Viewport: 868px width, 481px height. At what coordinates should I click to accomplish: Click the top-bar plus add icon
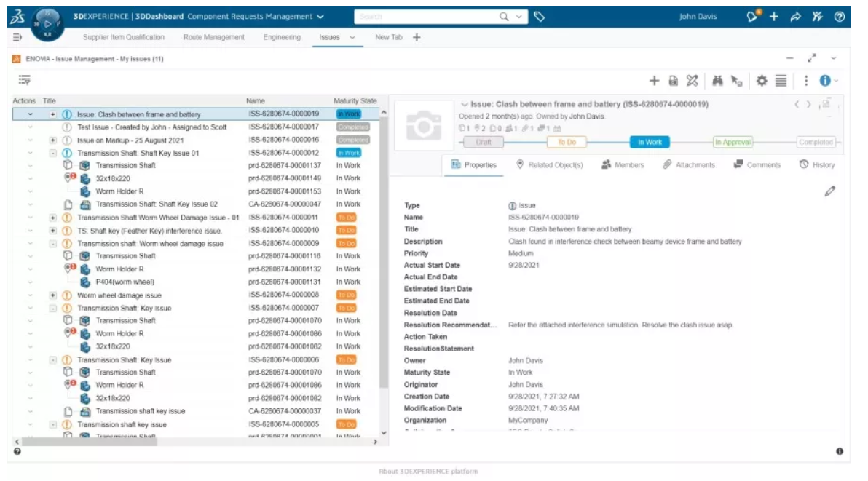click(x=774, y=17)
